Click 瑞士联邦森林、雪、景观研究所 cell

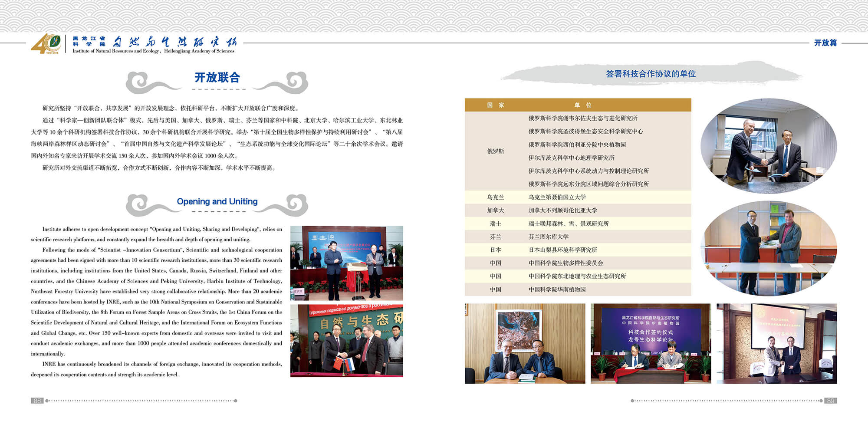pos(569,224)
